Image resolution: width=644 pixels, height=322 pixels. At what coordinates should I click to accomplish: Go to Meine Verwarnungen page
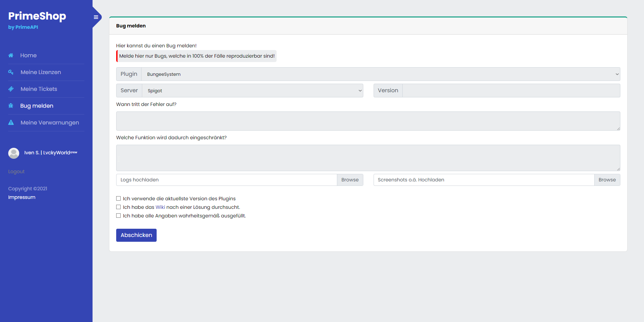pos(50,123)
